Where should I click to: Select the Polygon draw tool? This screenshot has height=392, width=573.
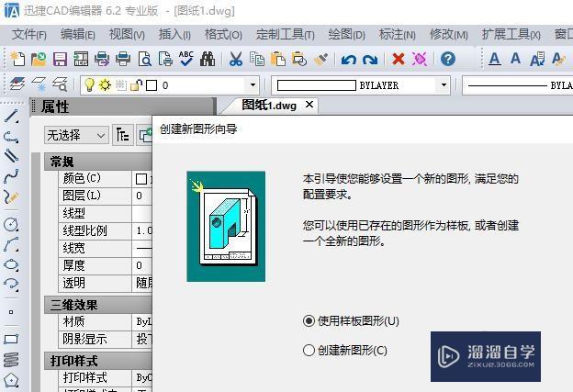pos(11,380)
